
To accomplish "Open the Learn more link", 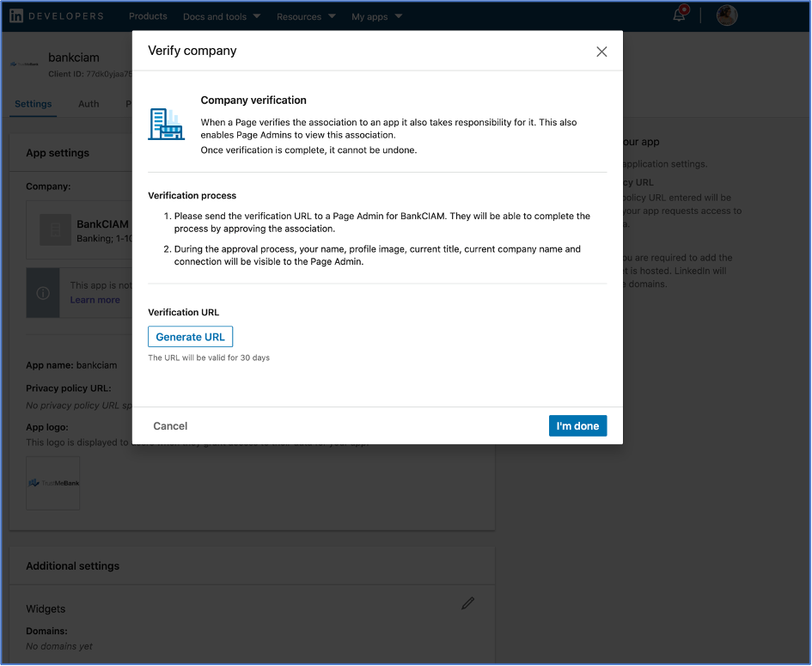I will [x=95, y=300].
